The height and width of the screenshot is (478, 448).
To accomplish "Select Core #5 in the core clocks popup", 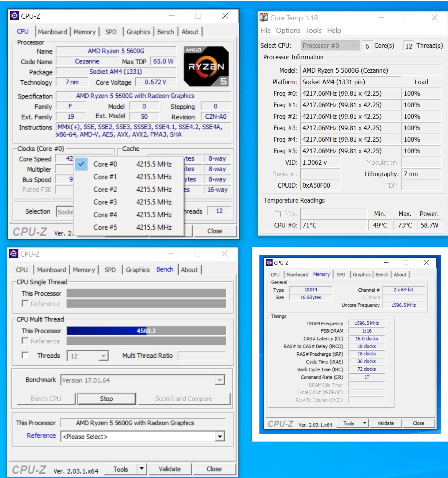I will click(x=129, y=227).
